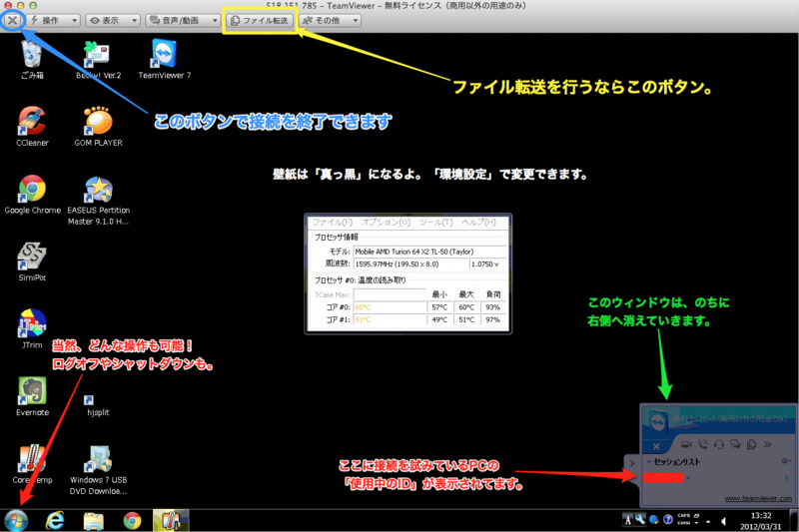This screenshot has height=532, width=799.
Task: Select Windows 7 USB DVD Download icon
Action: click(x=98, y=470)
